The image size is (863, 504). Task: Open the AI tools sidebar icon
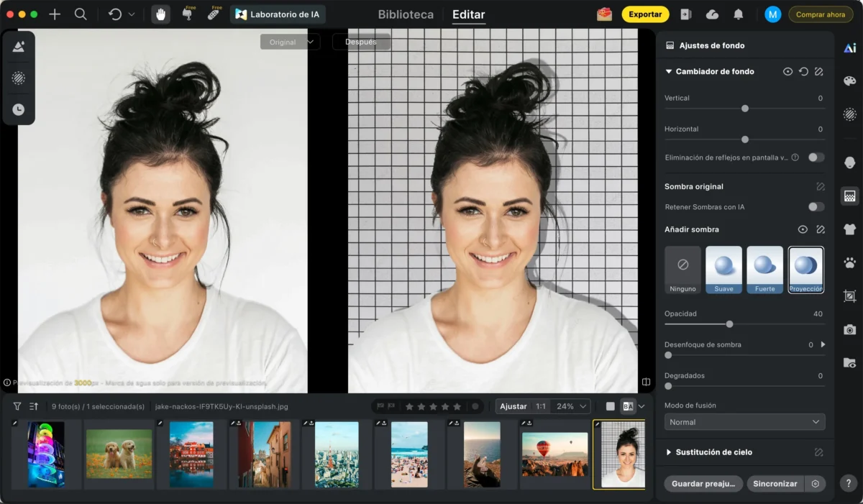849,48
